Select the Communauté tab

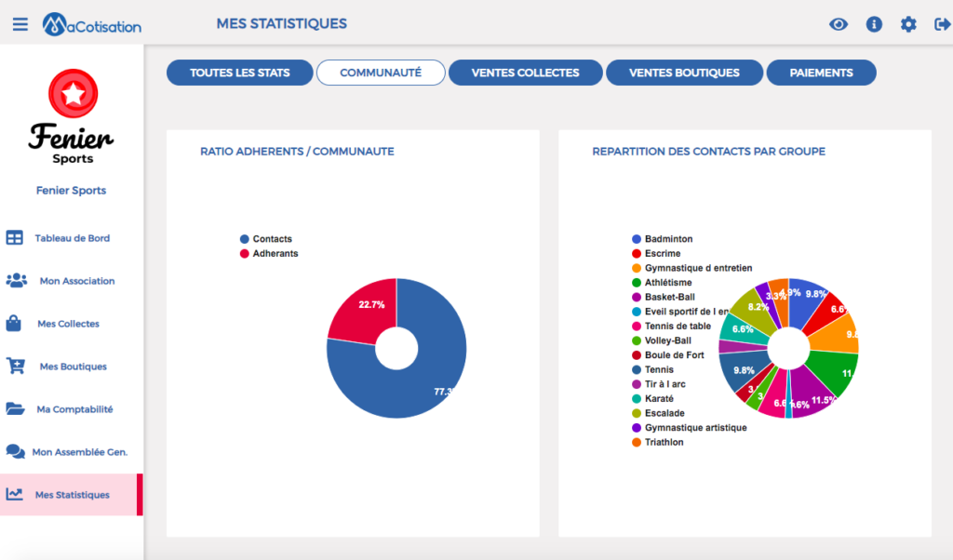(381, 73)
